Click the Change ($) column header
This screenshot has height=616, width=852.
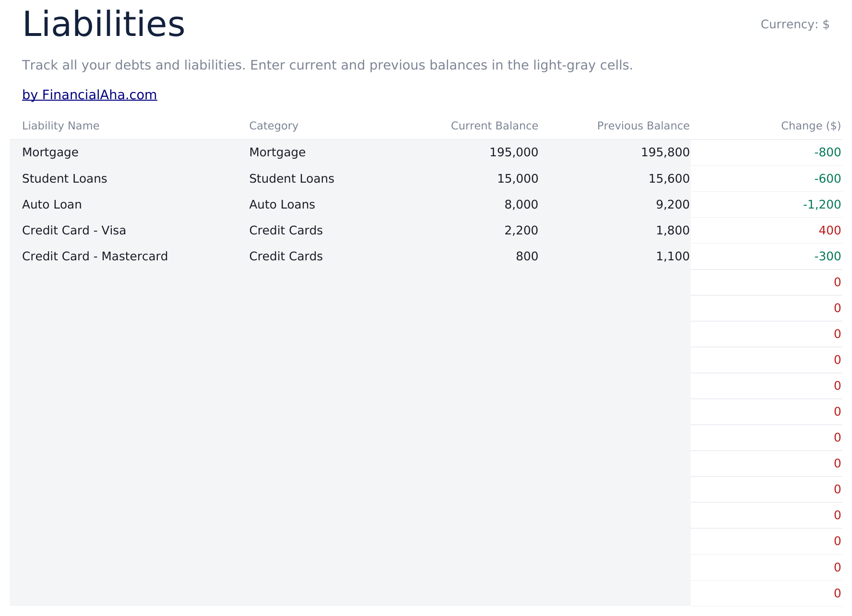click(x=811, y=126)
